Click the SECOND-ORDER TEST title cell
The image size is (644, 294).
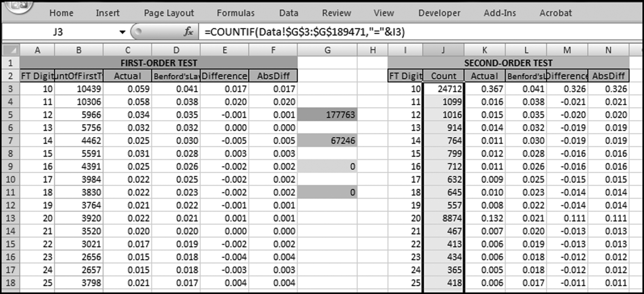(508, 63)
